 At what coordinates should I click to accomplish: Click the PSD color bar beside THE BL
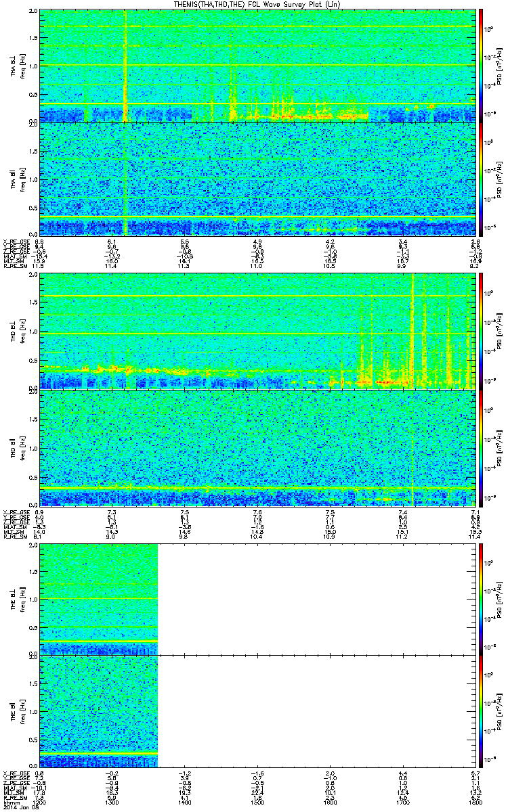[482, 599]
